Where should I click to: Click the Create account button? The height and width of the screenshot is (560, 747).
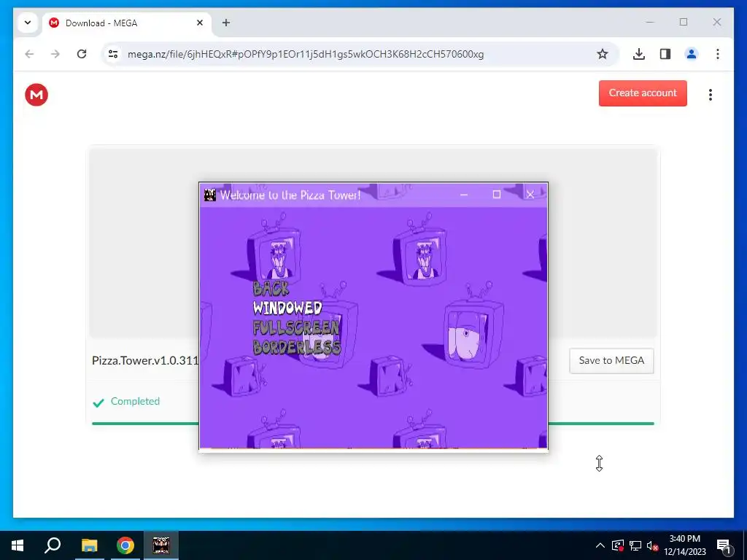[x=643, y=93]
